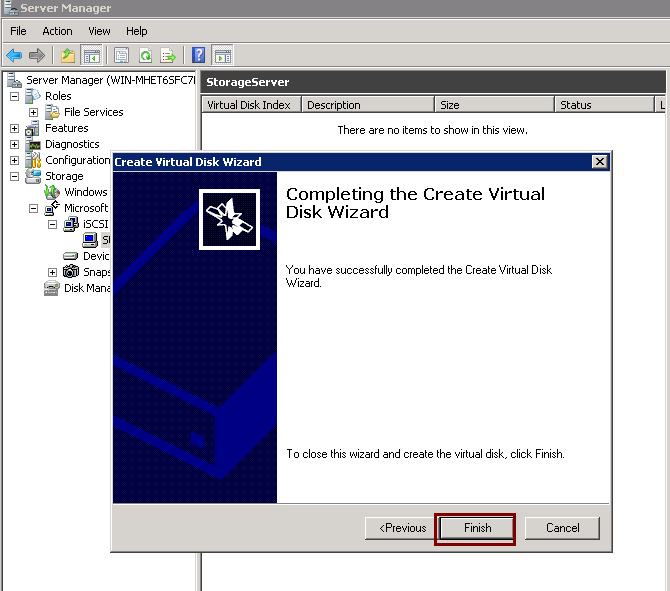Collapse the Storage tree node
This screenshot has height=591, width=670.
pos(14,176)
